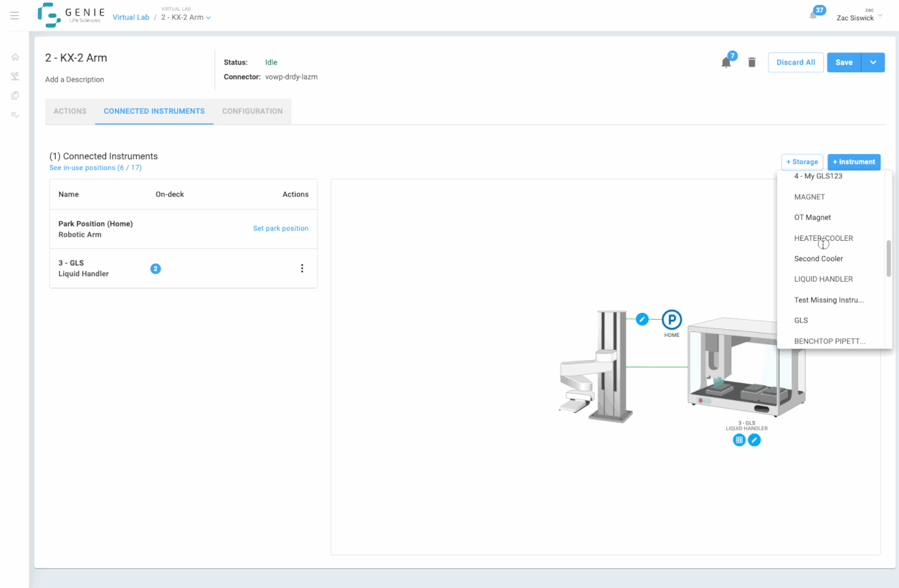Click the Park position P HOME marker
The height and width of the screenshot is (588, 899).
[x=672, y=319]
